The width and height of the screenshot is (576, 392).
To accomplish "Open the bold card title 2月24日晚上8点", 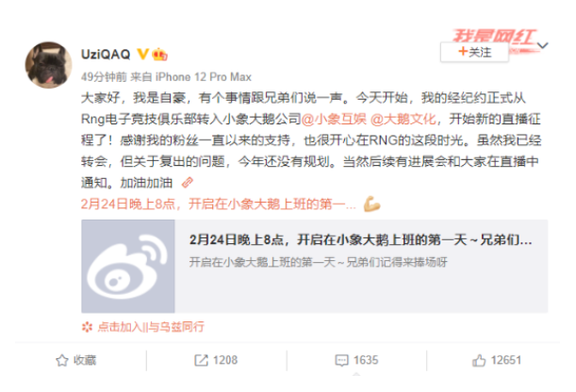I will [x=360, y=240].
